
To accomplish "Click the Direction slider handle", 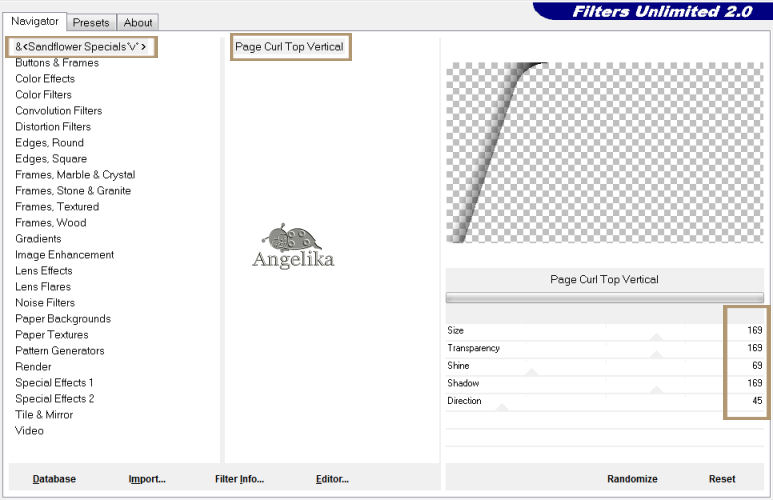I will point(502,407).
